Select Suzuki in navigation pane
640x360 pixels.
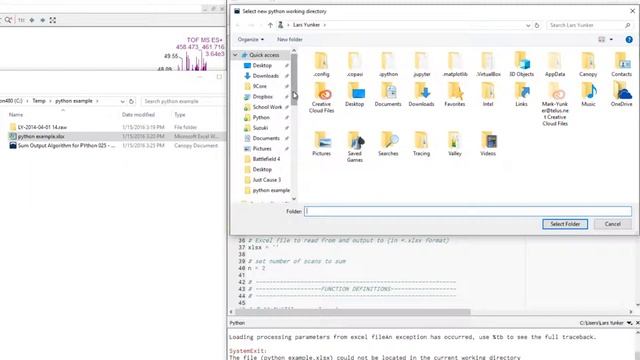click(260, 128)
